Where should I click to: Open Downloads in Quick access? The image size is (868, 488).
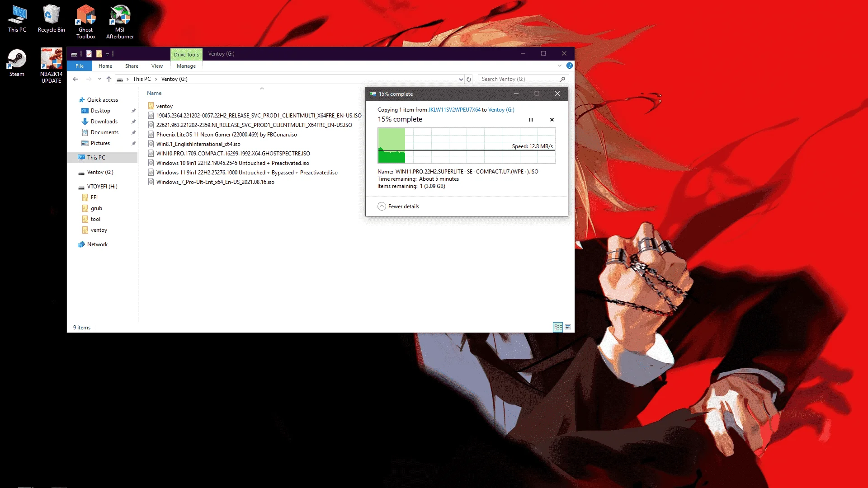point(104,122)
